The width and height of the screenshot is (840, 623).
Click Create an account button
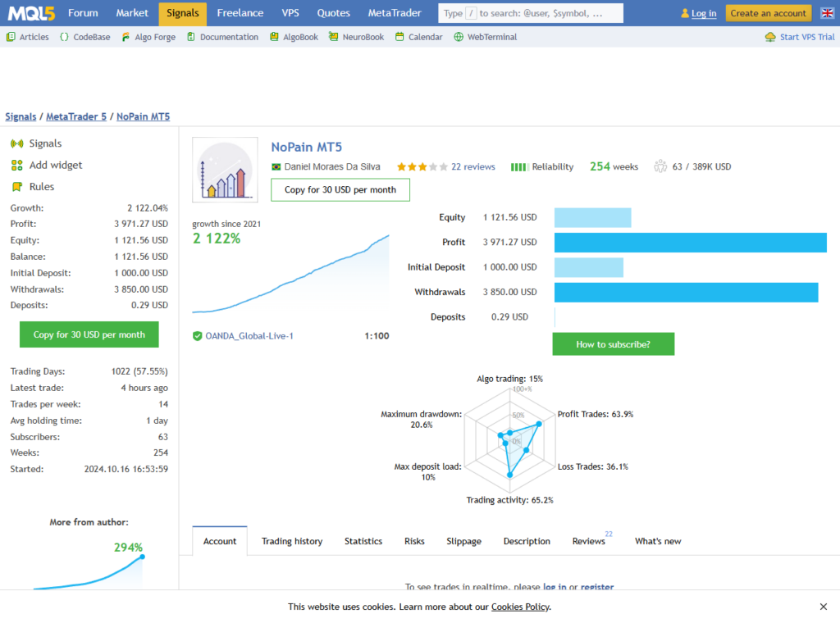(768, 13)
